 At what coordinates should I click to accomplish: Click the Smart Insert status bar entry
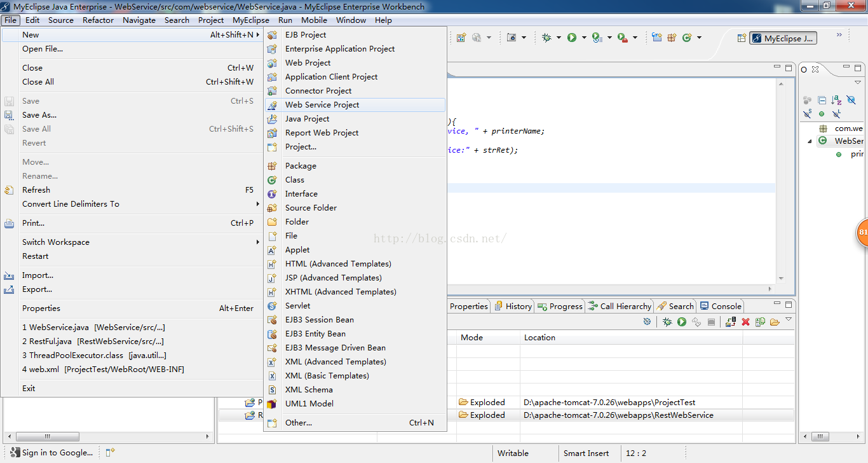(x=586, y=453)
